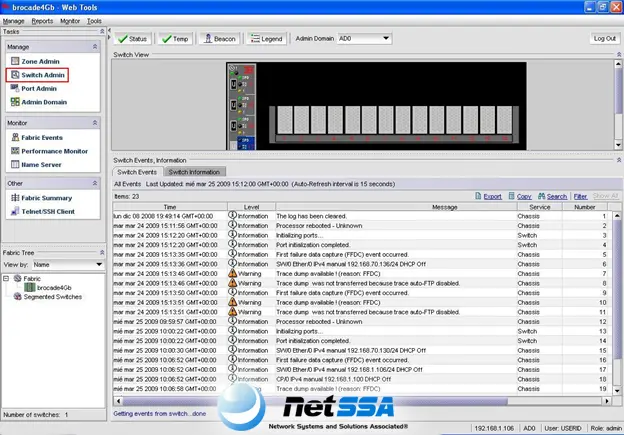The image size is (624, 435).
Task: Collapse the Monitor task group
Action: 95,123
